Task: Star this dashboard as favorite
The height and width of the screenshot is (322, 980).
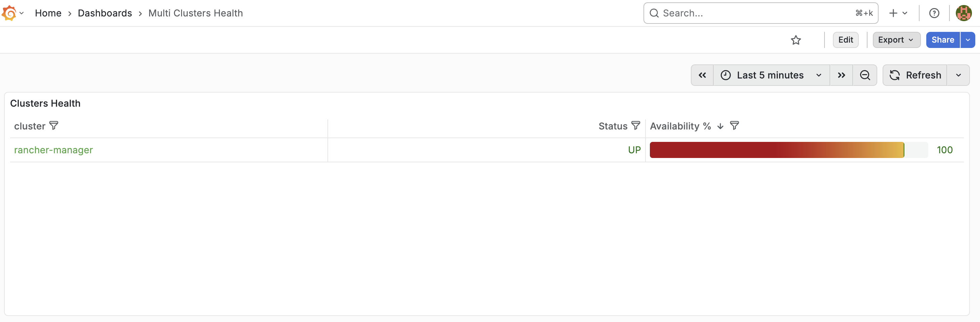Action: tap(796, 40)
